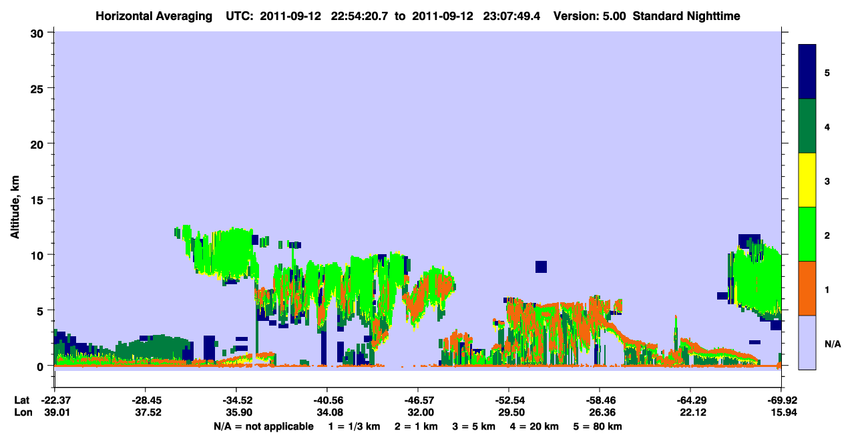Viewport: 868px width, 445px height.
Task: Click the latitude value -69.92
Action: click(781, 400)
